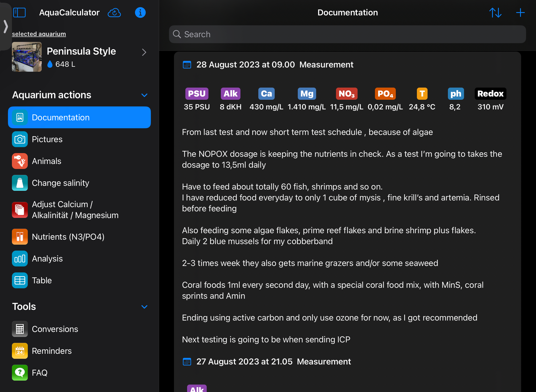536x392 pixels.
Task: Click the sort order arrows icon
Action: point(495,12)
